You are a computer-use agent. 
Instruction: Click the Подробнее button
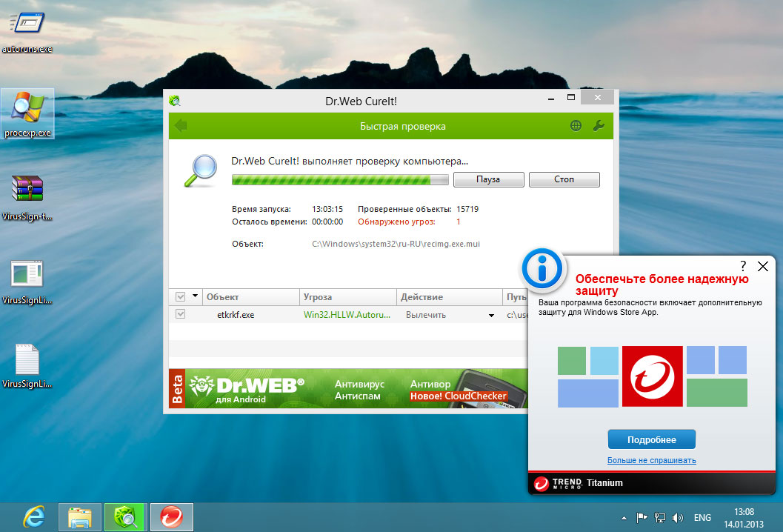coord(652,439)
